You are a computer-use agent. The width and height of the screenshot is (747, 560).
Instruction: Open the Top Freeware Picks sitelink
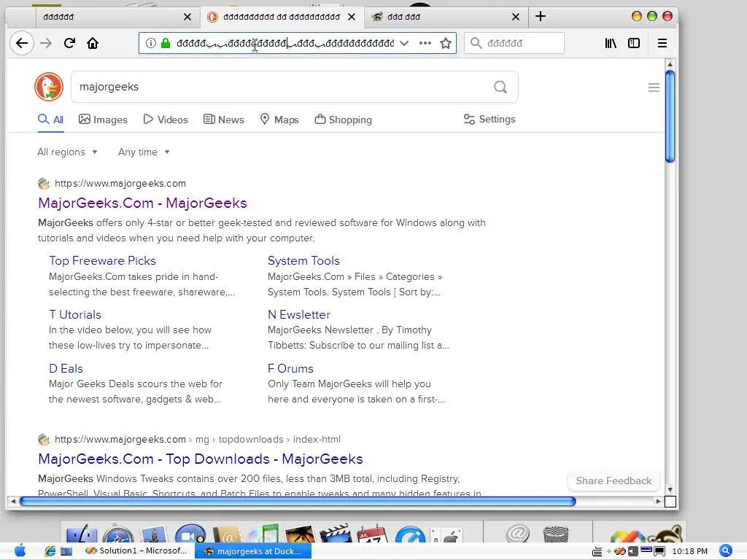(102, 260)
